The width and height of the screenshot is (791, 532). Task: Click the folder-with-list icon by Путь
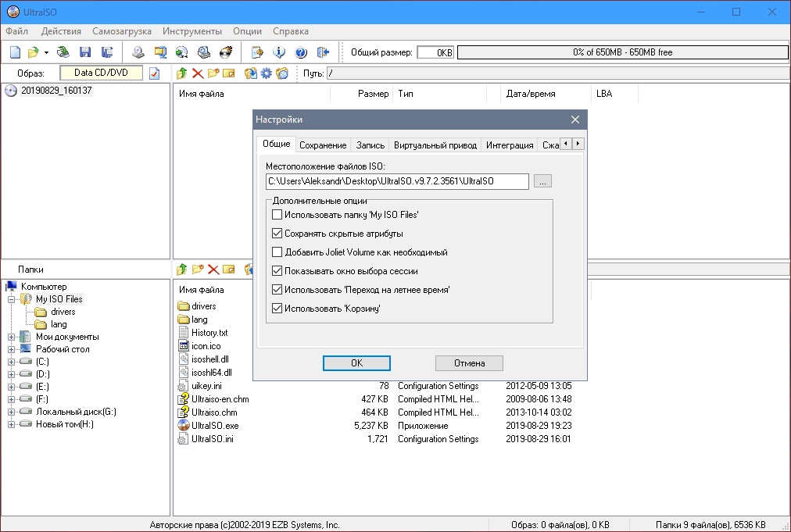click(282, 73)
